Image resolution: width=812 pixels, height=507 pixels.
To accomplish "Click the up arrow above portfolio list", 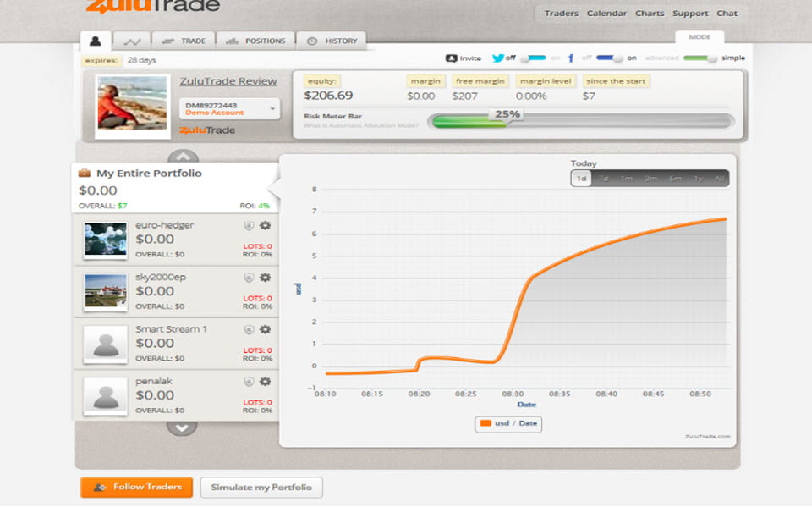I will click(183, 156).
